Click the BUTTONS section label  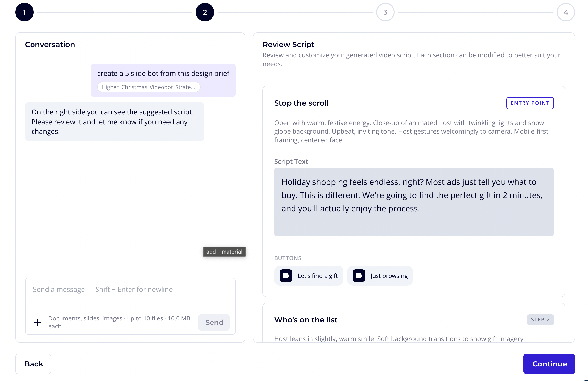click(288, 258)
